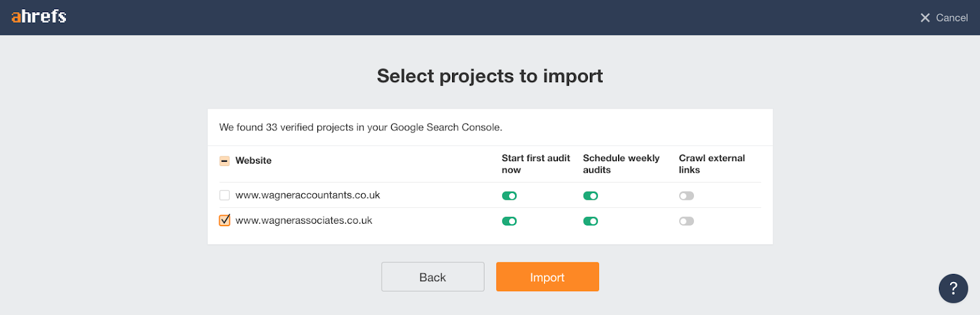
Task: Click the Start first audit now header
Action: [x=535, y=164]
